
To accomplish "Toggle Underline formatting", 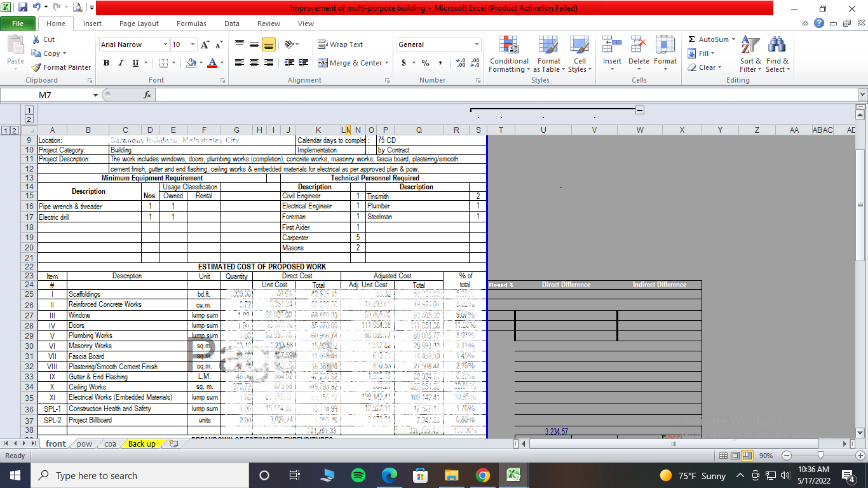I will pyautogui.click(x=135, y=63).
